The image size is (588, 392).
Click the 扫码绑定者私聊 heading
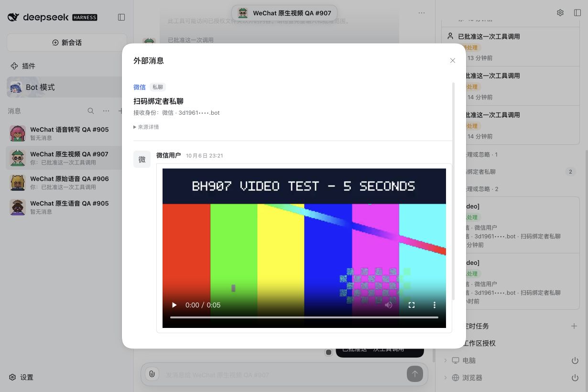click(158, 101)
